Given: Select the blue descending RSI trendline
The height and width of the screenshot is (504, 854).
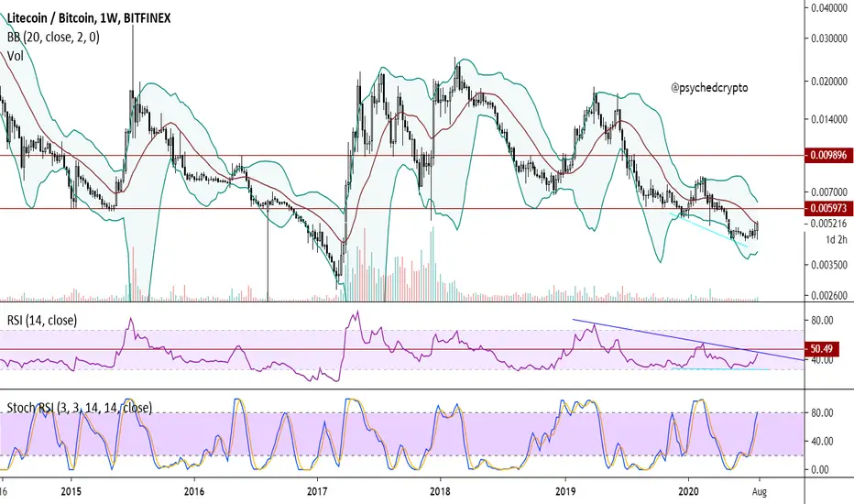Looking at the screenshot, I should pyautogui.click(x=688, y=340).
